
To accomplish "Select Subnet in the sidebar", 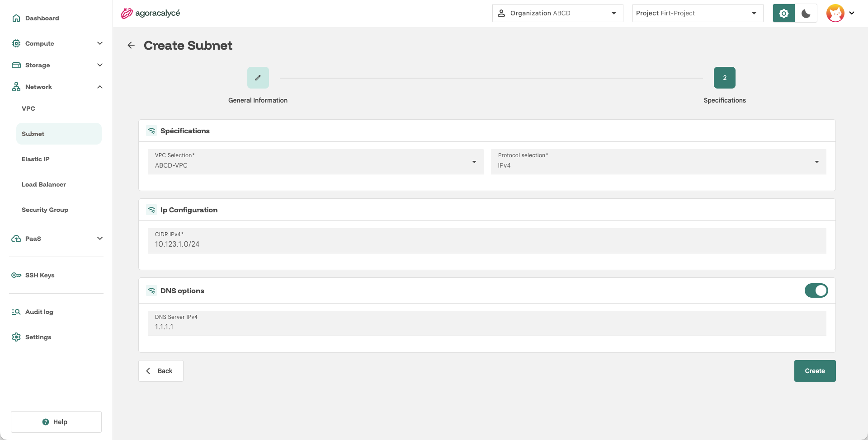I will [59, 134].
